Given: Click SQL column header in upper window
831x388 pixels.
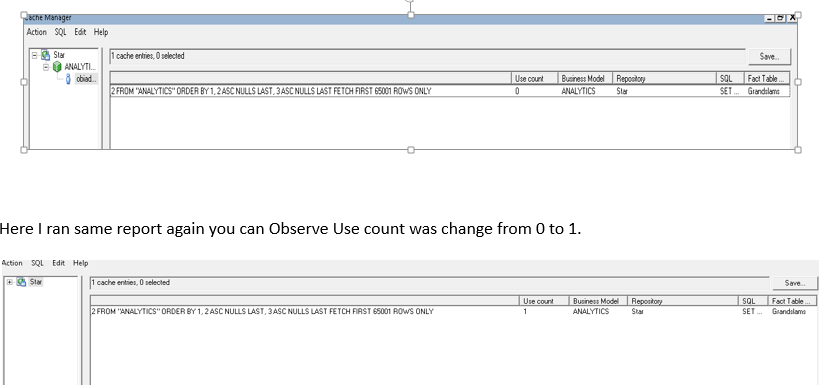Looking at the screenshot, I should click(730, 78).
